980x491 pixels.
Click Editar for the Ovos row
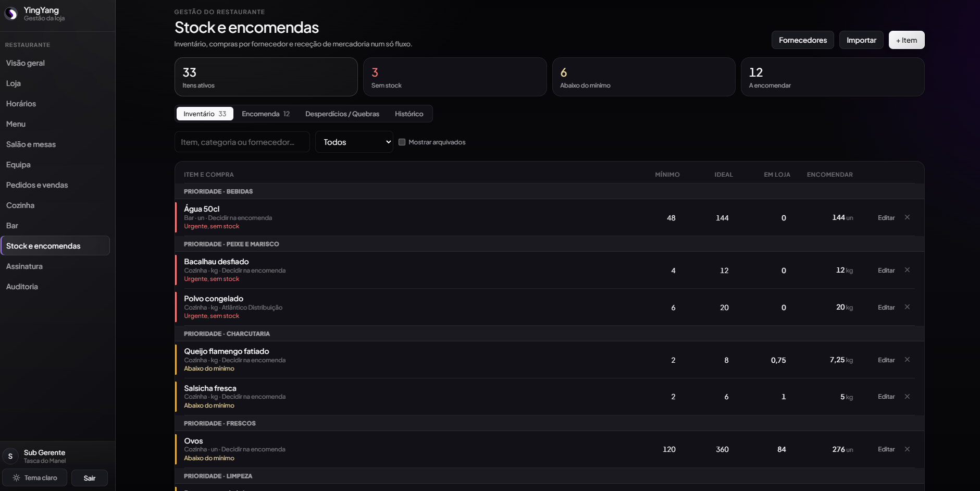(x=886, y=449)
